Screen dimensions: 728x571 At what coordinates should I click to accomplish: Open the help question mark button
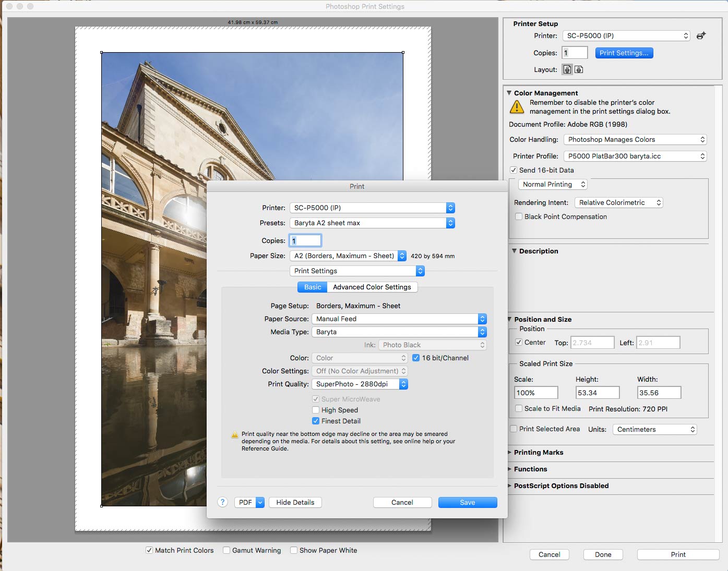[223, 502]
